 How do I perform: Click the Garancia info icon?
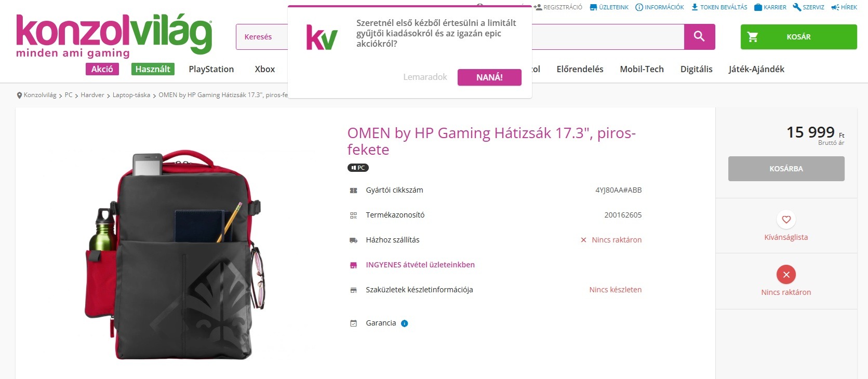(405, 323)
